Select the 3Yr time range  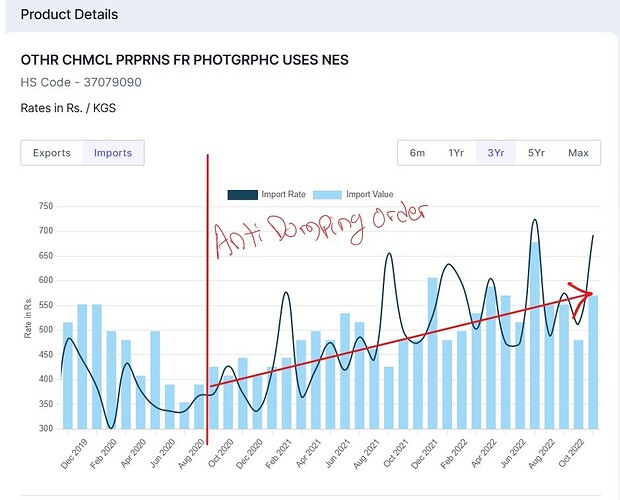point(495,153)
